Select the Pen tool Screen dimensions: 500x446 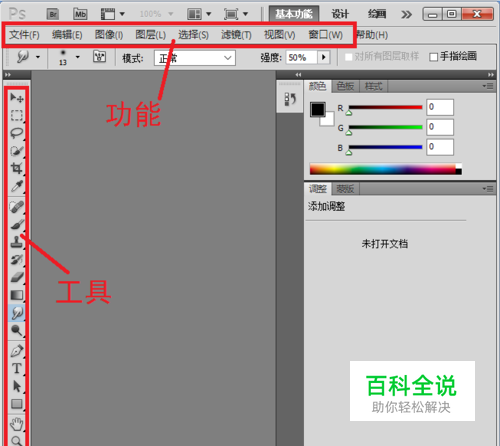pyautogui.click(x=17, y=351)
